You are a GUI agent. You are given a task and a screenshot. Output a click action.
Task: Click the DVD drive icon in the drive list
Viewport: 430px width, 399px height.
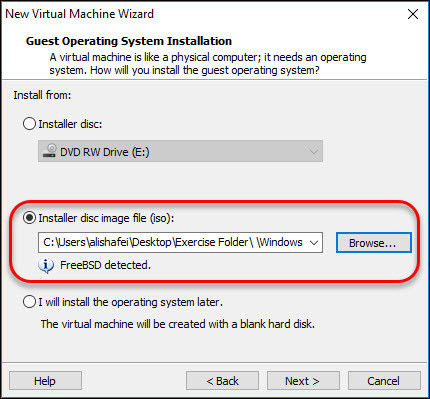click(x=49, y=151)
